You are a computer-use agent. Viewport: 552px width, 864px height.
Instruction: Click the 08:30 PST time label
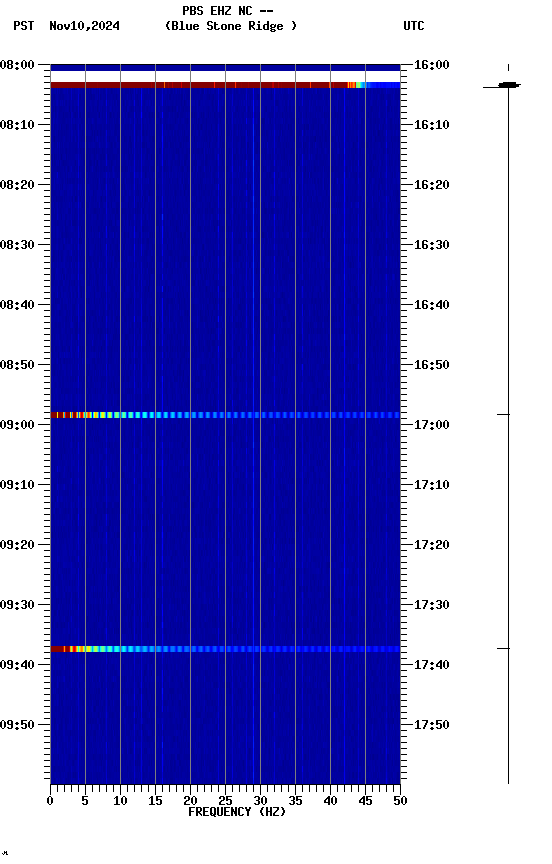coord(17,245)
